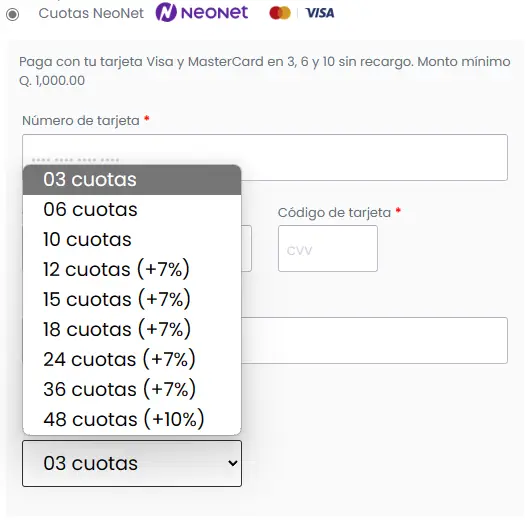This screenshot has height=521, width=531.
Task: Focus the Número de tarjeta input field
Action: pyautogui.click(x=265, y=157)
